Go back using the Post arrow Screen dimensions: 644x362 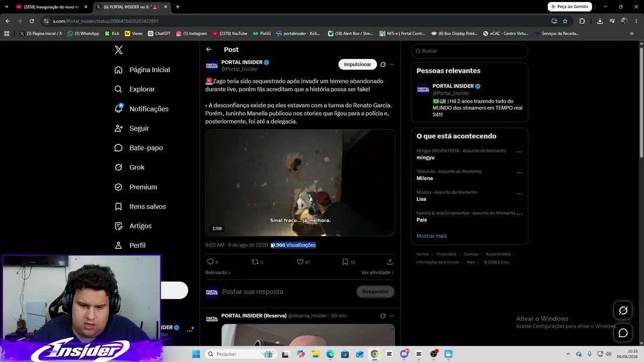tap(209, 49)
